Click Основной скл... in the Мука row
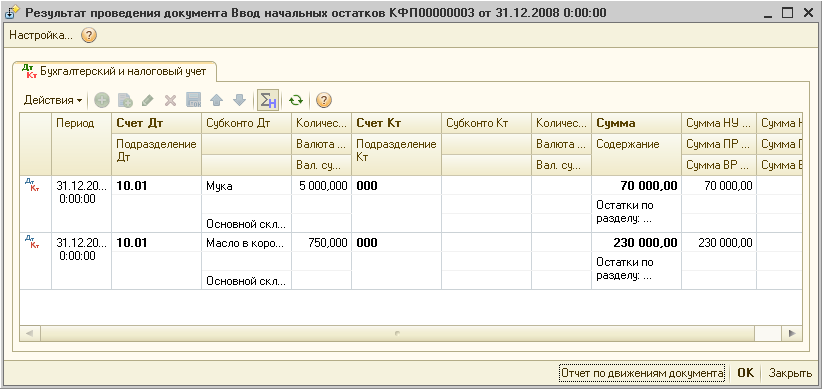The width and height of the screenshot is (822, 389). [x=246, y=224]
